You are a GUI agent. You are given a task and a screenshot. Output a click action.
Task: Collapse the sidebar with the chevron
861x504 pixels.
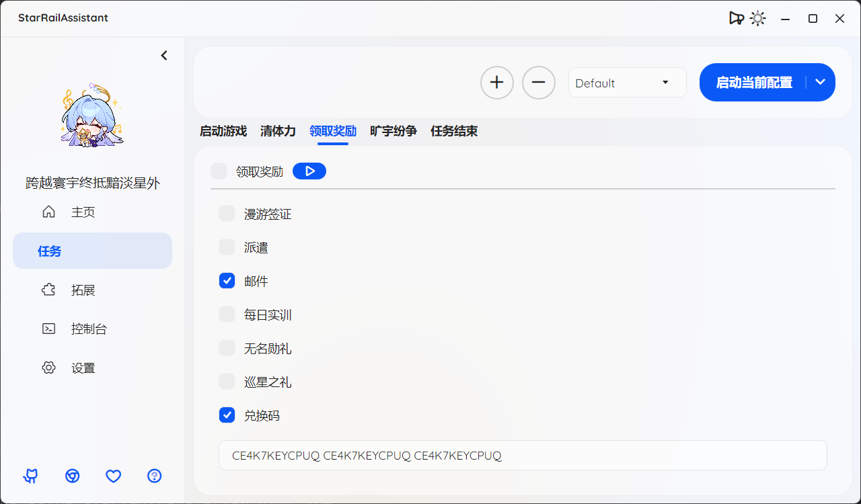(164, 55)
